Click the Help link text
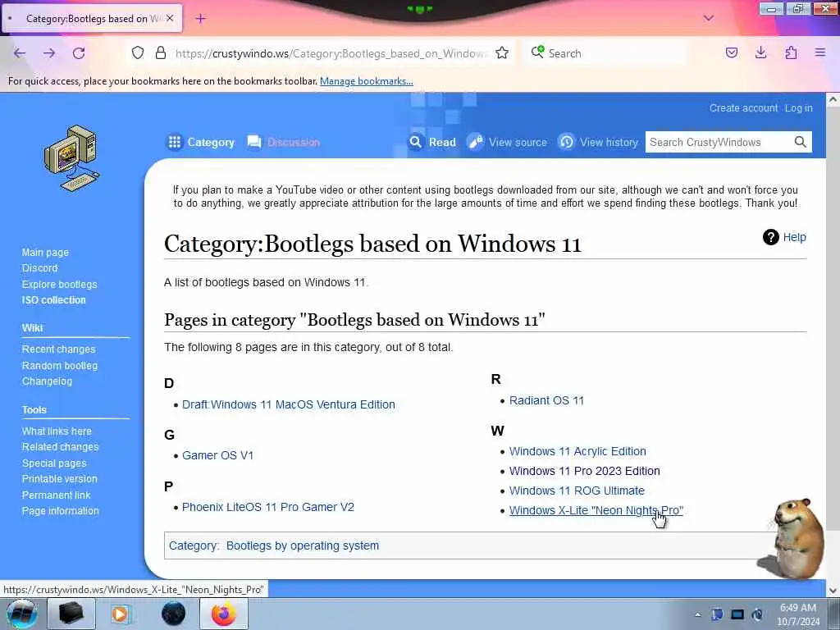This screenshot has width=840, height=630. pyautogui.click(x=794, y=237)
